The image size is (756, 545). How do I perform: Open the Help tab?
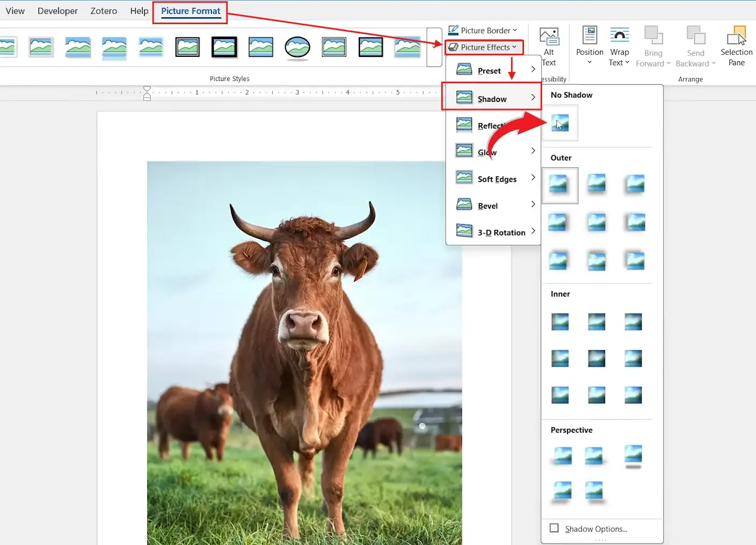pos(139,11)
